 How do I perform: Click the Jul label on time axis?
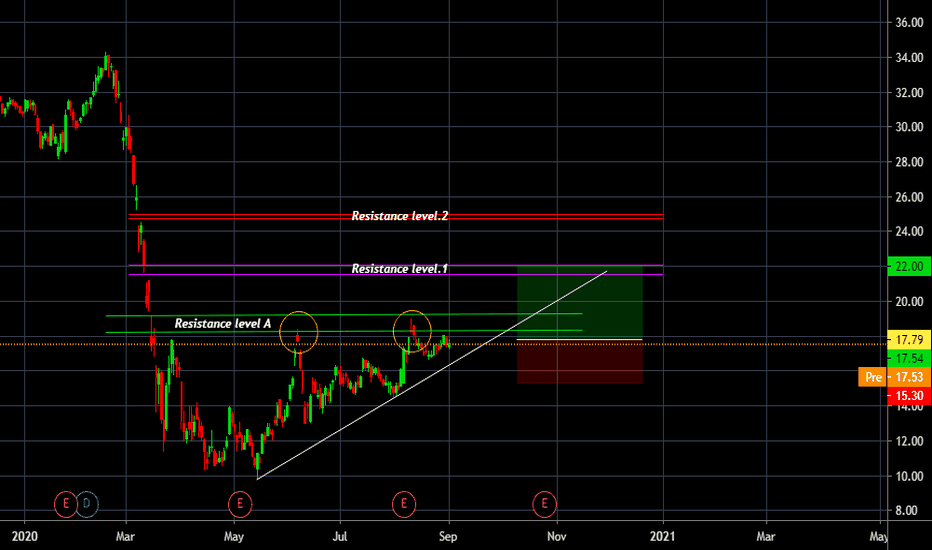pyautogui.click(x=339, y=536)
